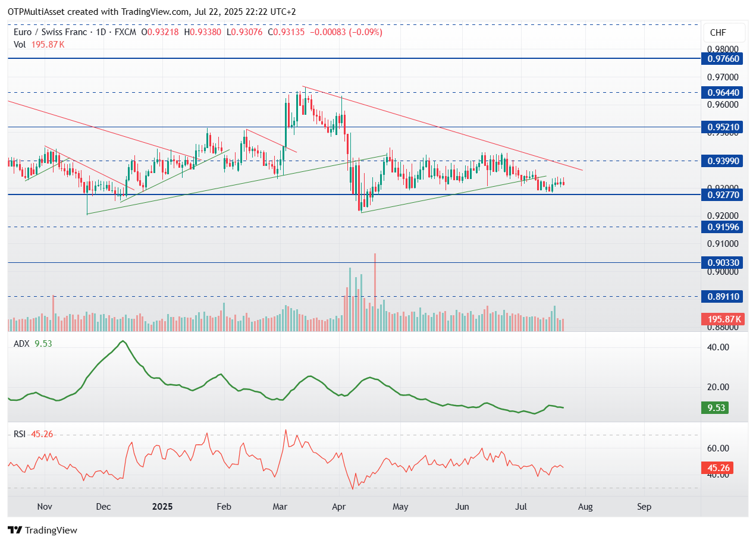The width and height of the screenshot is (756, 543).
Task: Select the 0.89110 price level label
Action: click(x=723, y=296)
